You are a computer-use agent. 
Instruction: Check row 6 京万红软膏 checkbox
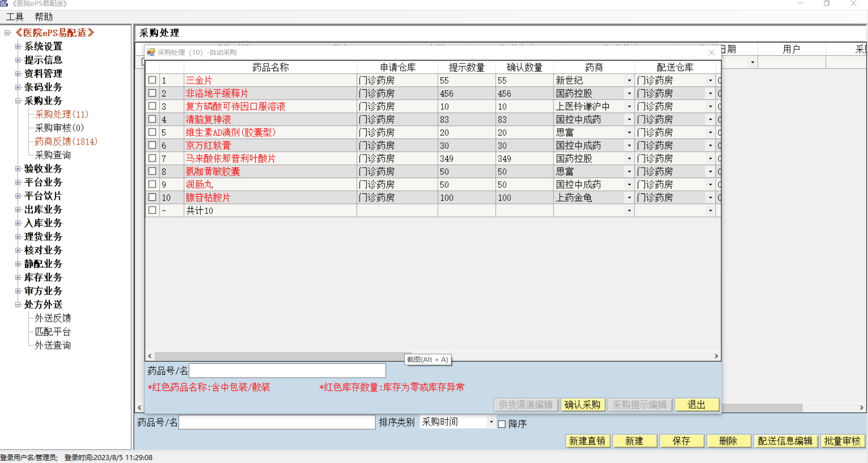152,145
